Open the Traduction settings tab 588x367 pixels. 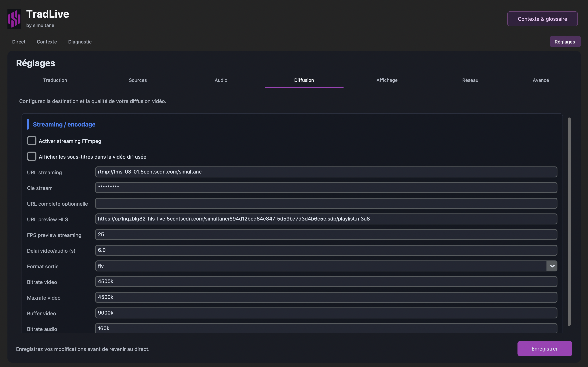coord(55,80)
